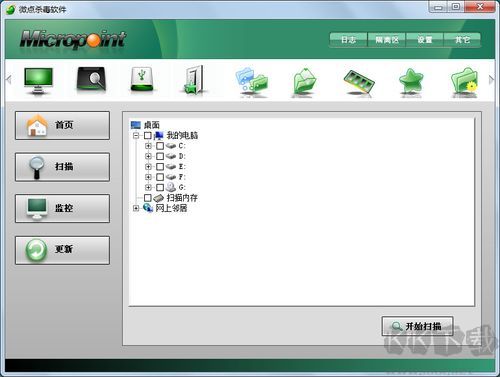Open the 隔离区 tab
This screenshot has height=377, width=500.
(x=387, y=40)
